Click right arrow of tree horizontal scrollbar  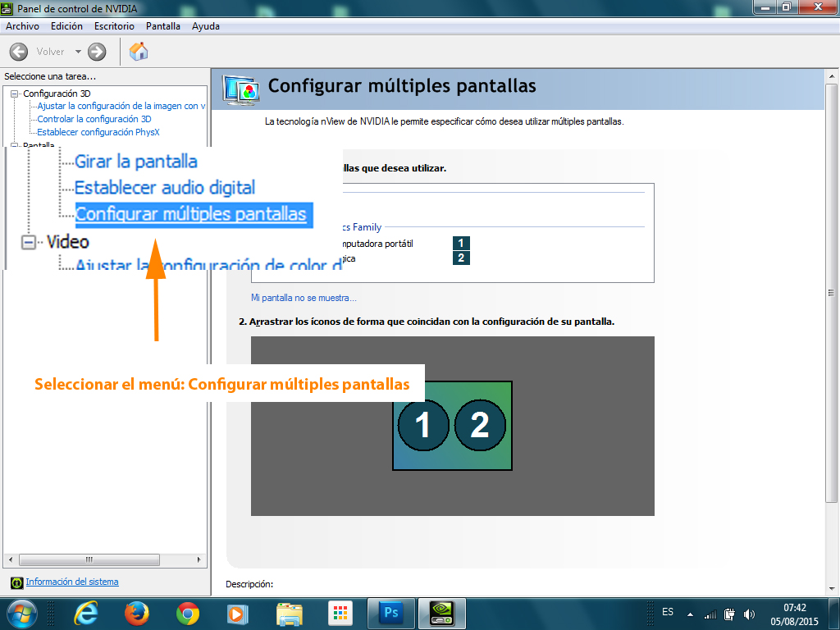tap(199, 559)
